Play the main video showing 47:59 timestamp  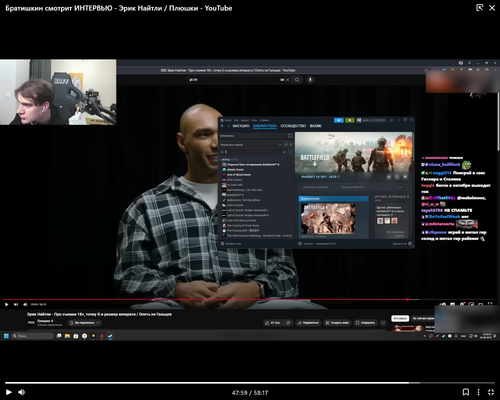point(9,392)
